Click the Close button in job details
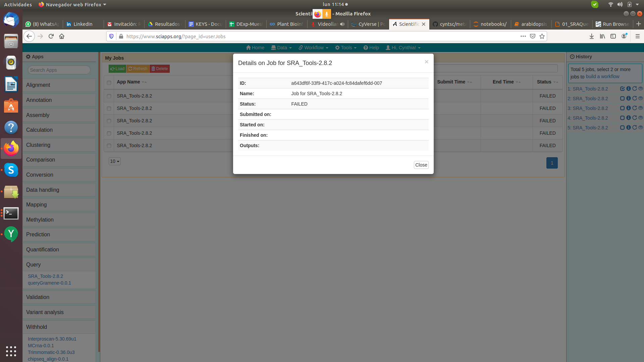 click(421, 165)
